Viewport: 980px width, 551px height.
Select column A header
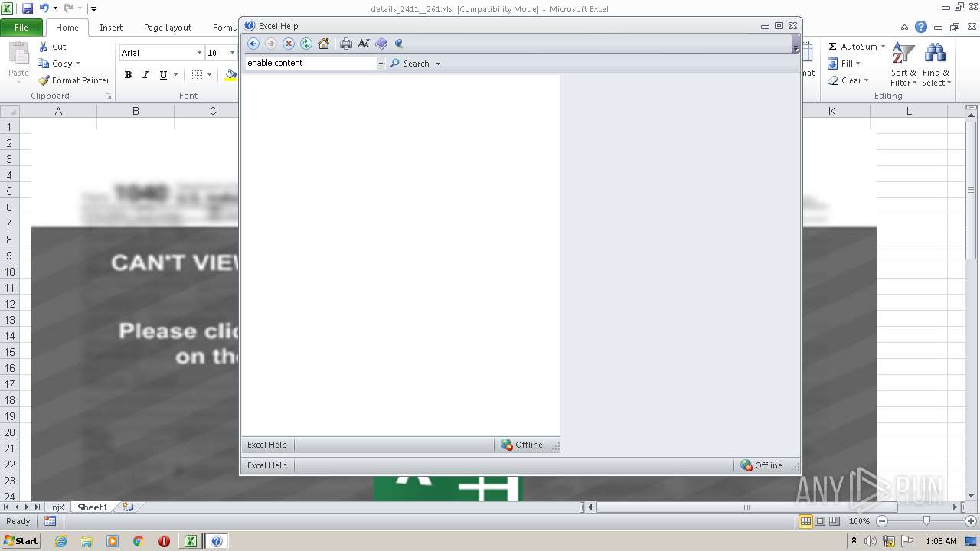tap(58, 111)
